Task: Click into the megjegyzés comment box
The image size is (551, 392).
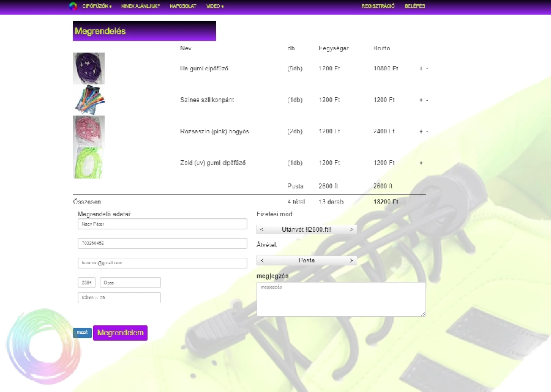Action: (x=340, y=299)
